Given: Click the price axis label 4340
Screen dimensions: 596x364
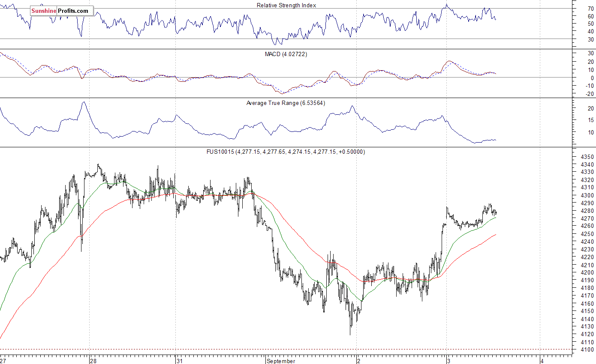Looking at the screenshot, I should [587, 164].
